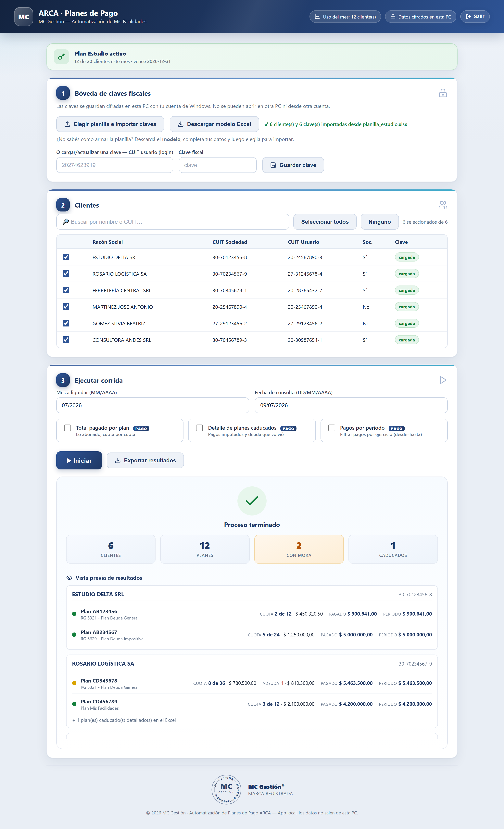Click the Mes a liquidar field
The width and height of the screenshot is (504, 829).
pyautogui.click(x=153, y=405)
